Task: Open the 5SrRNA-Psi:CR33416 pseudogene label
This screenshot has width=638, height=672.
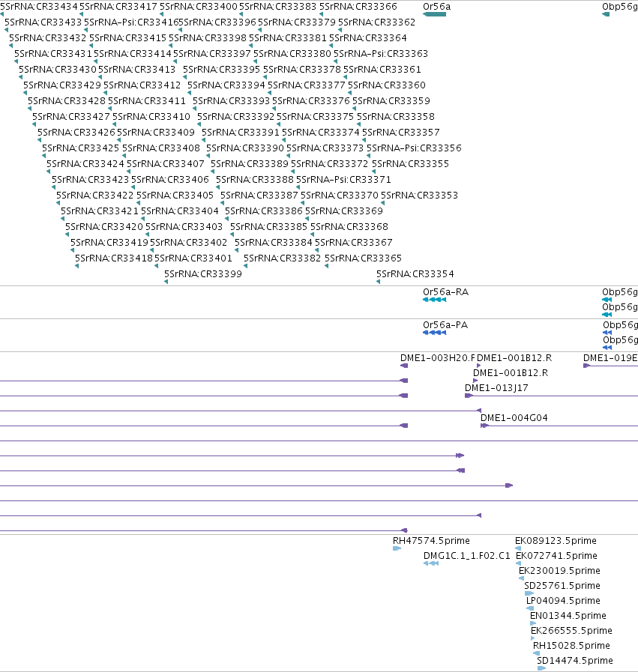Action: [131, 22]
